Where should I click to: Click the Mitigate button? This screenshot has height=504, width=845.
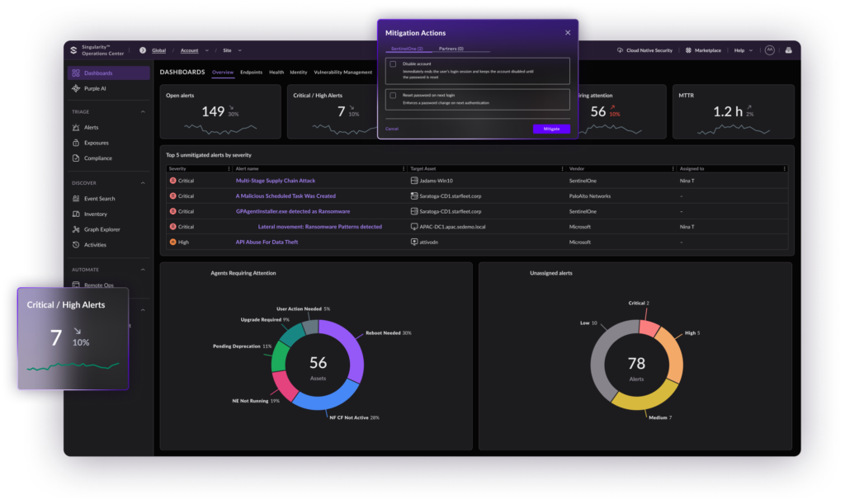(551, 129)
